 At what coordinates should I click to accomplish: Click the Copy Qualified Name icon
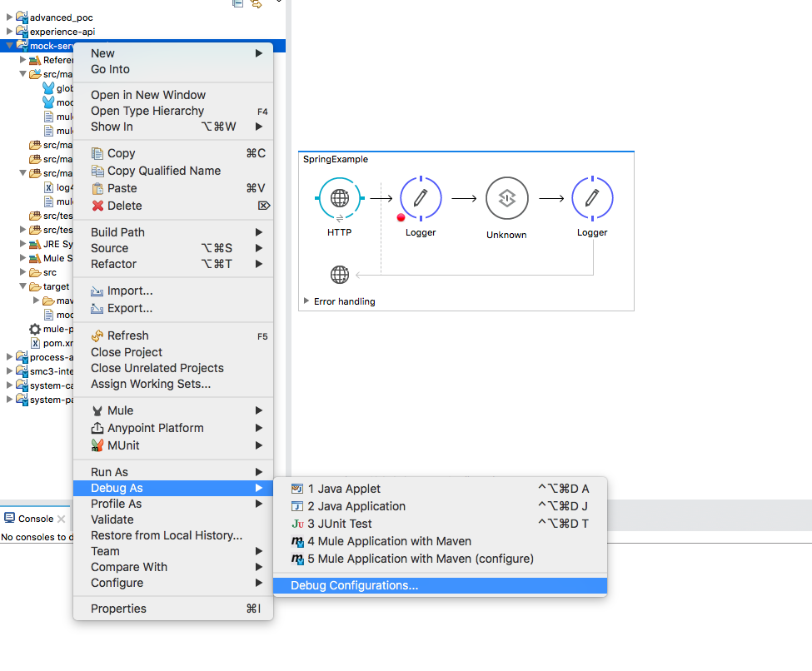(x=97, y=171)
